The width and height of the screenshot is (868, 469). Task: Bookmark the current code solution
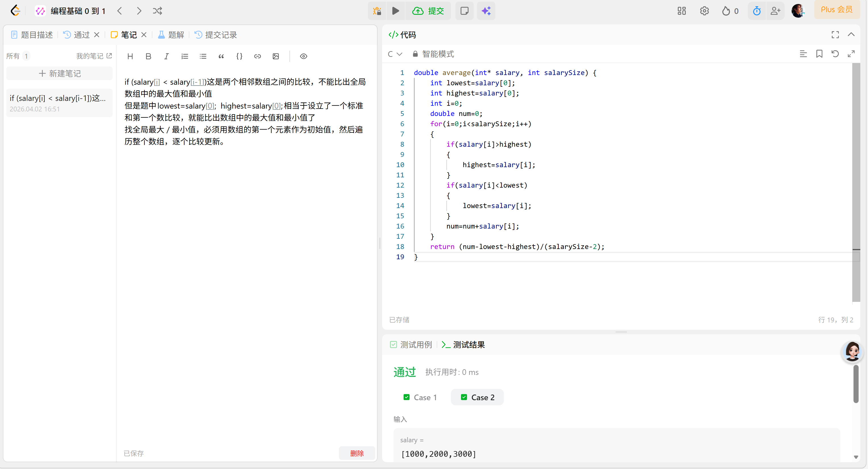point(820,54)
